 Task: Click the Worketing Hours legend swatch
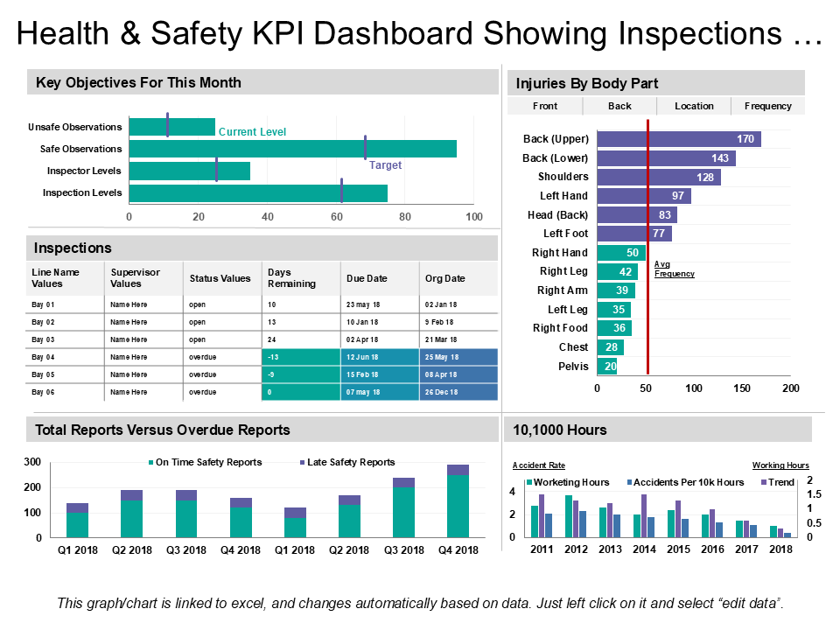pos(529,482)
